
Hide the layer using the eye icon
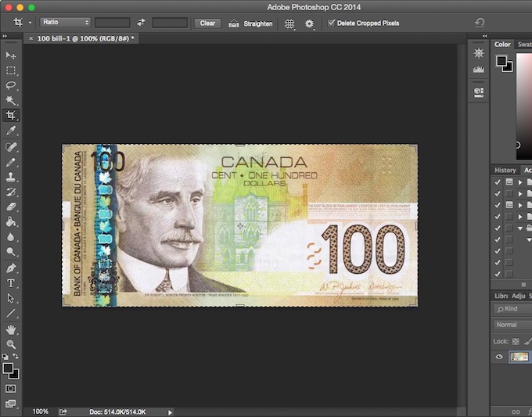[x=499, y=357]
